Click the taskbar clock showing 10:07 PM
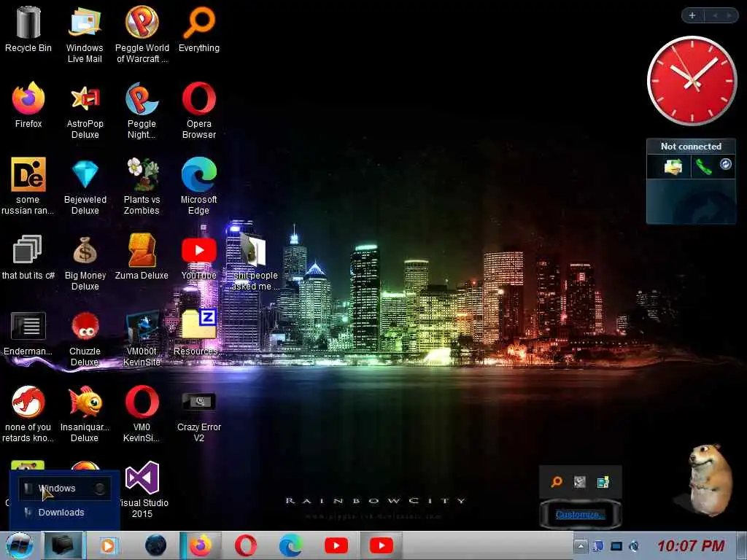The image size is (747, 560). tap(692, 545)
